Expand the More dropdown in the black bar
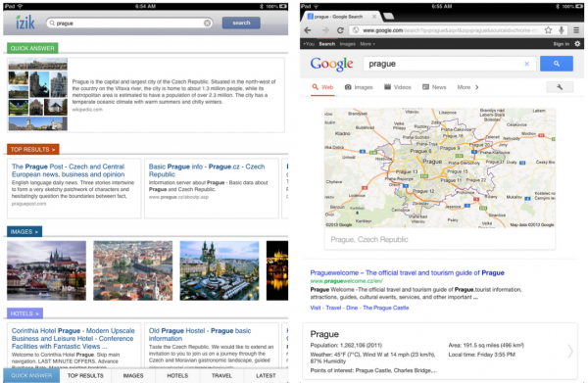Image resolution: width=588 pixels, height=383 pixels. [367, 44]
